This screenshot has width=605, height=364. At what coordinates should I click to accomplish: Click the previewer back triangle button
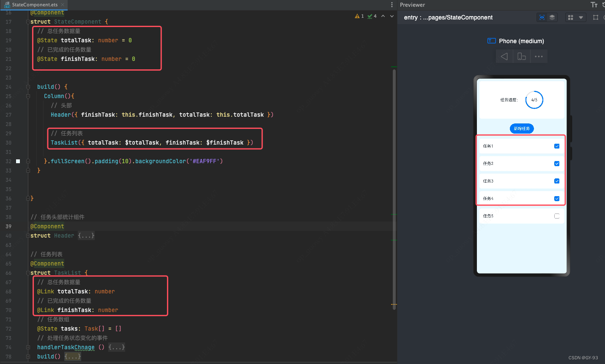pyautogui.click(x=504, y=56)
